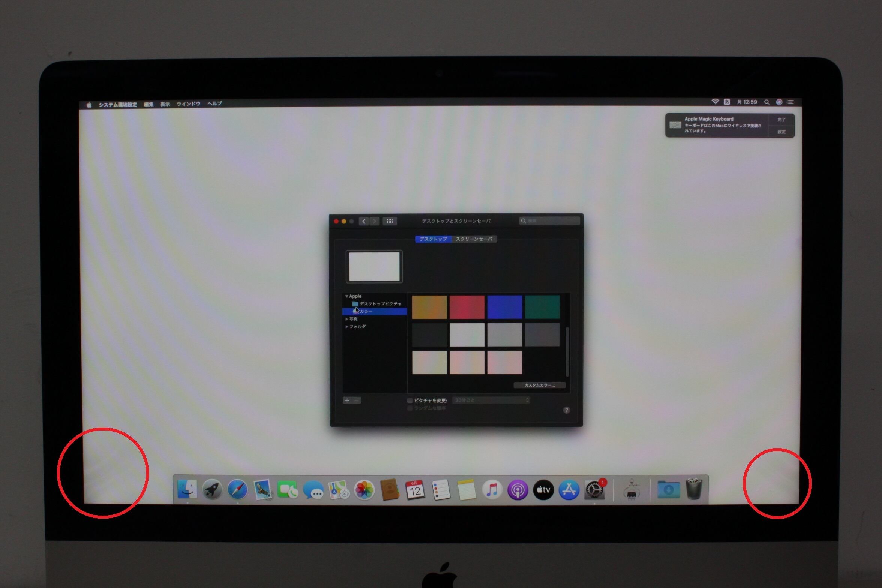
Task: Open Safari from the Dock
Action: [x=238, y=490]
